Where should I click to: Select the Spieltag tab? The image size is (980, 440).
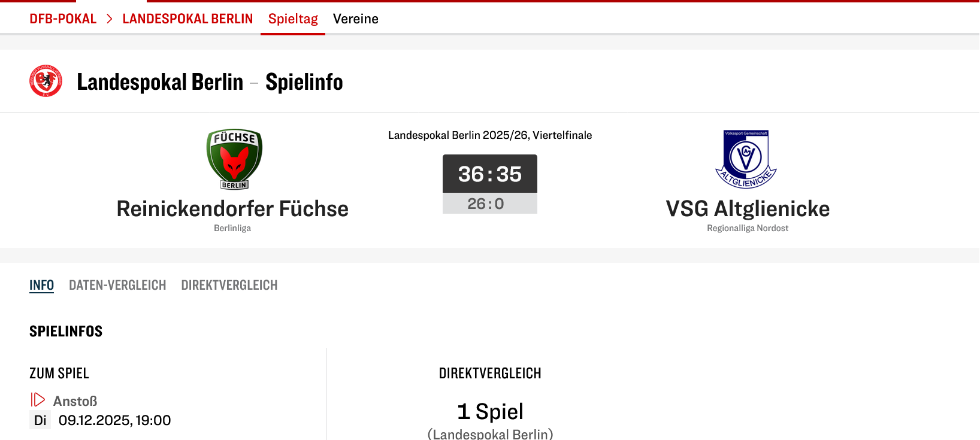(x=293, y=19)
